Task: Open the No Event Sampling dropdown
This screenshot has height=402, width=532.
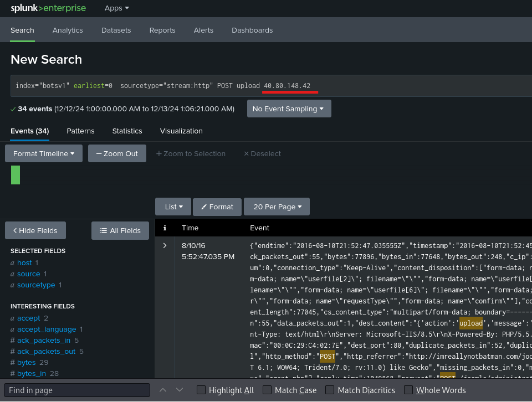Action: point(289,109)
